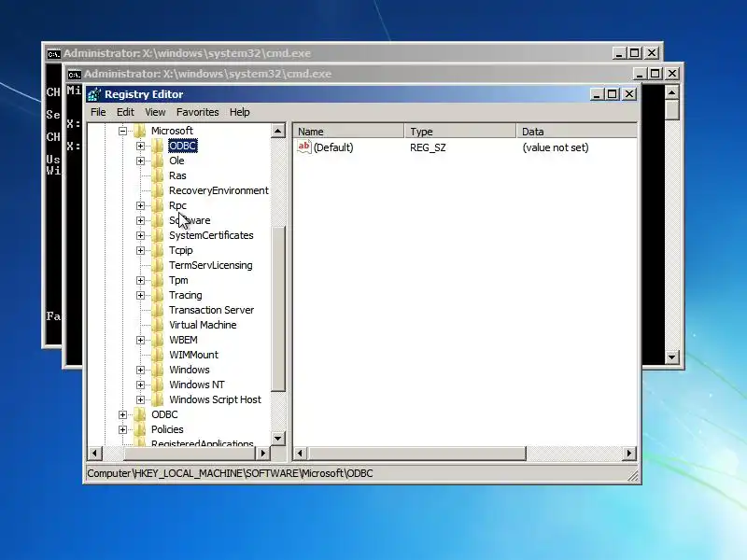Click the Tcpip folder icon
Viewport: 747px width, 560px height.
(158, 250)
